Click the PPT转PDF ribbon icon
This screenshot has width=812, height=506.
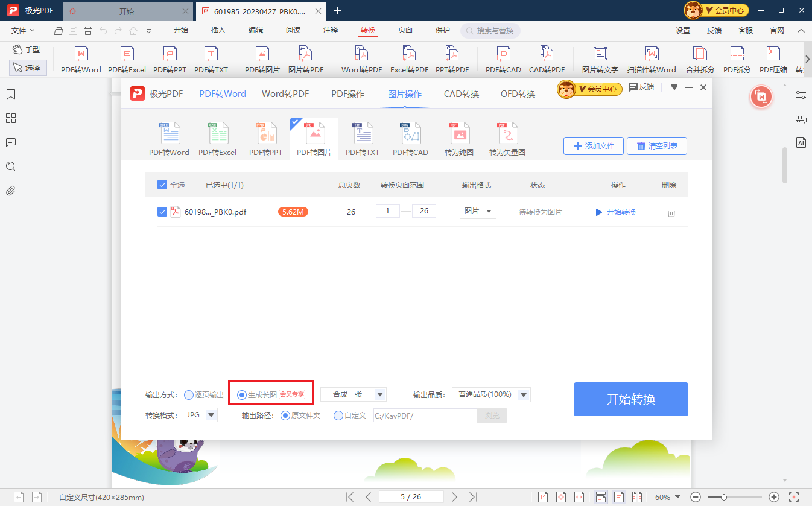click(452, 60)
